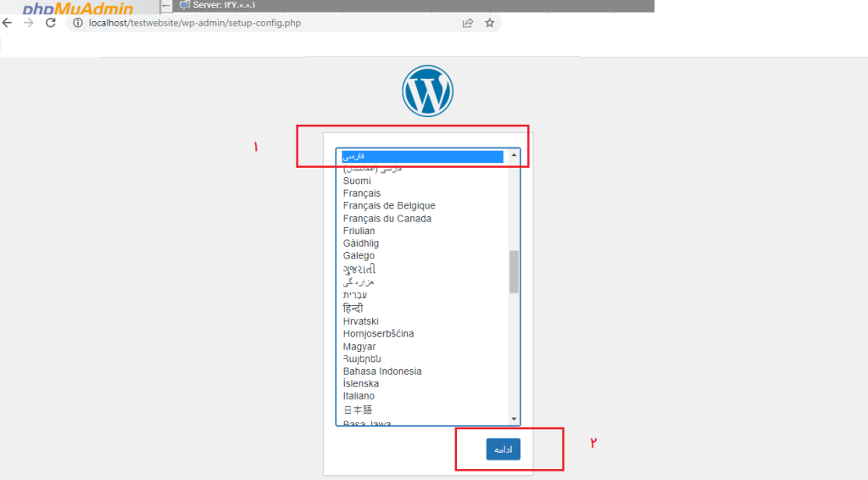Click the phpMyAdmin logo

[x=78, y=8]
